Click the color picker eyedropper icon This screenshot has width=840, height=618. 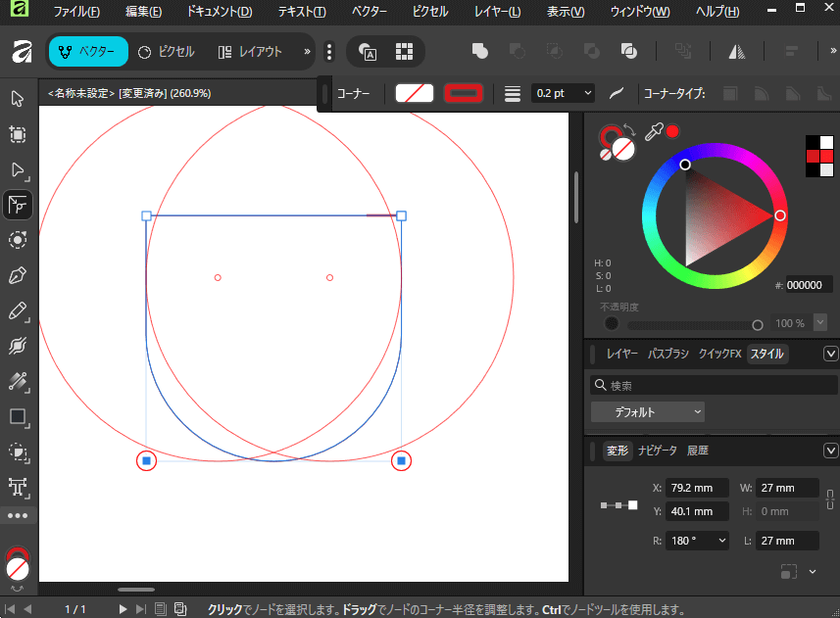653,132
